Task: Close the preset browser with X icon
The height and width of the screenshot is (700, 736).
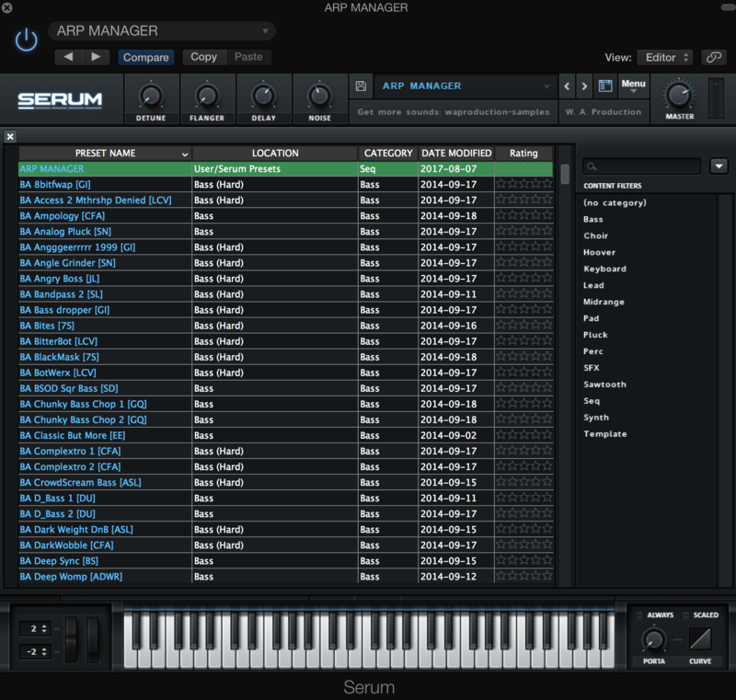Action: pyautogui.click(x=10, y=137)
